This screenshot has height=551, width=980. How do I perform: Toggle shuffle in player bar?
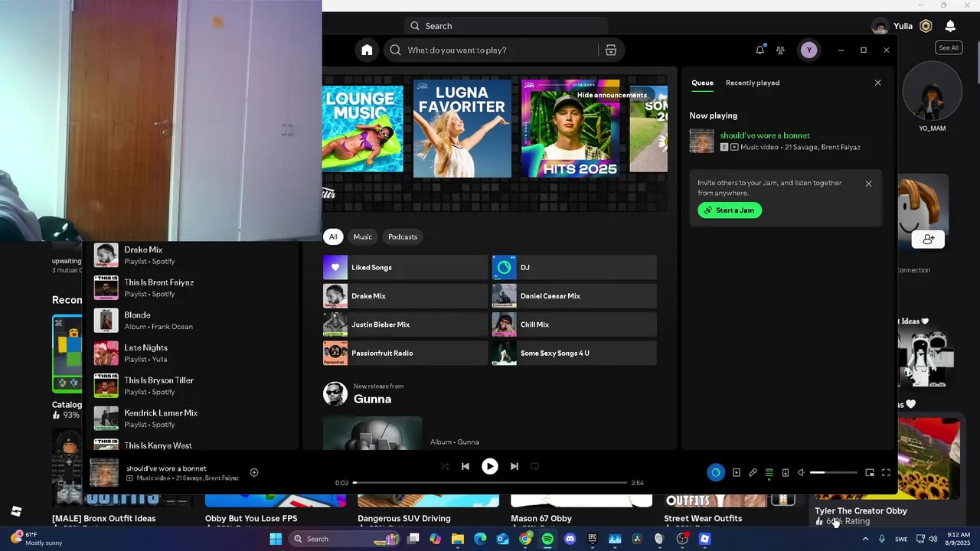coord(445,466)
